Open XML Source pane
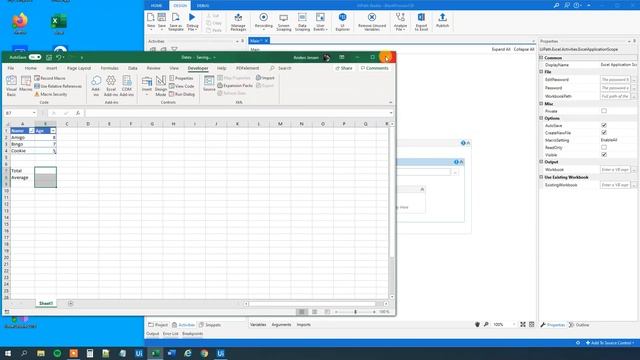This screenshot has height=360, width=640. click(209, 84)
